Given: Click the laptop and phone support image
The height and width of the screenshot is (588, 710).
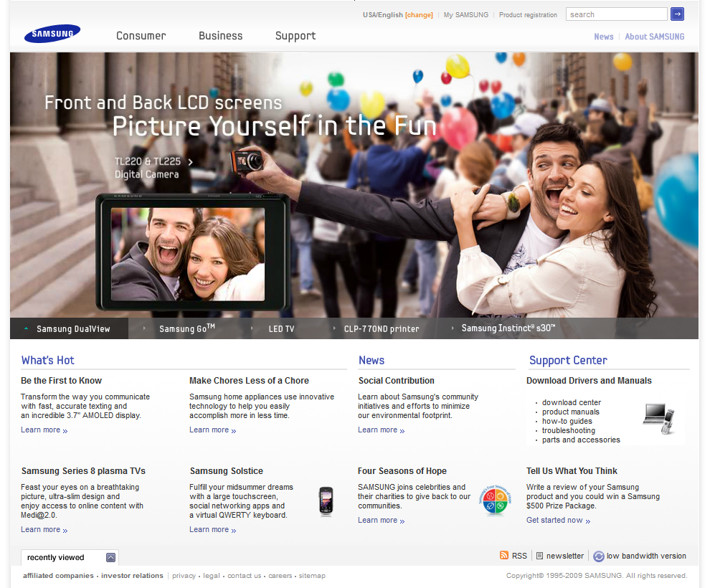Looking at the screenshot, I should point(659,419).
